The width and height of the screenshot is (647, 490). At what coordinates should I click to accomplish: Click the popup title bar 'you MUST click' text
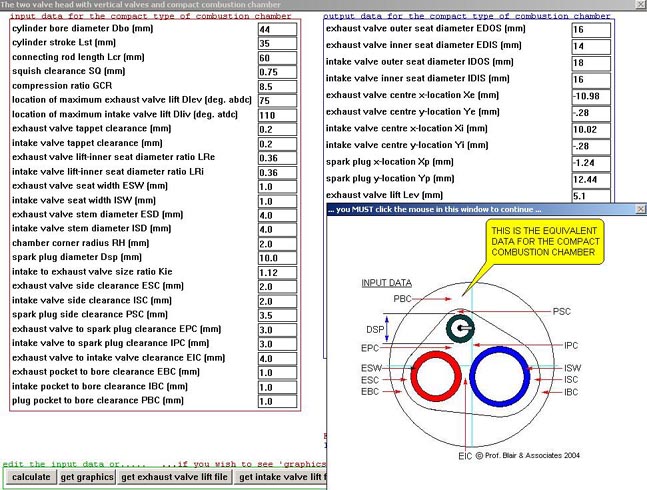coord(435,210)
